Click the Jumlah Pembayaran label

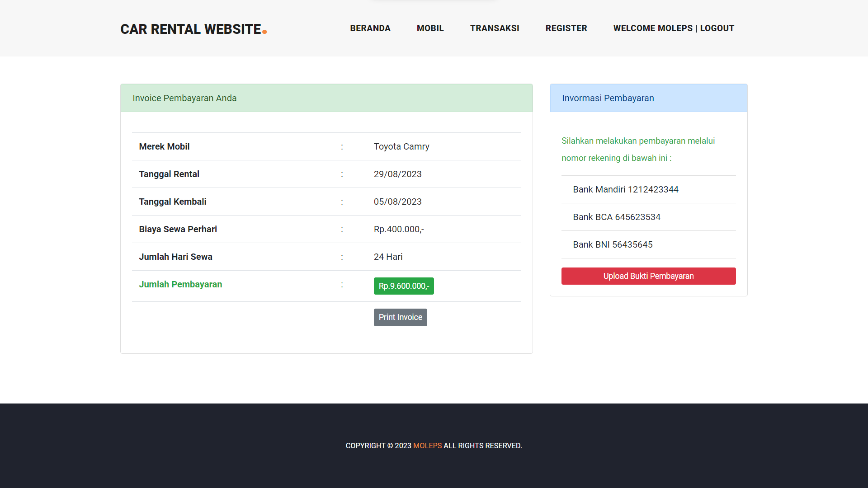tap(180, 284)
